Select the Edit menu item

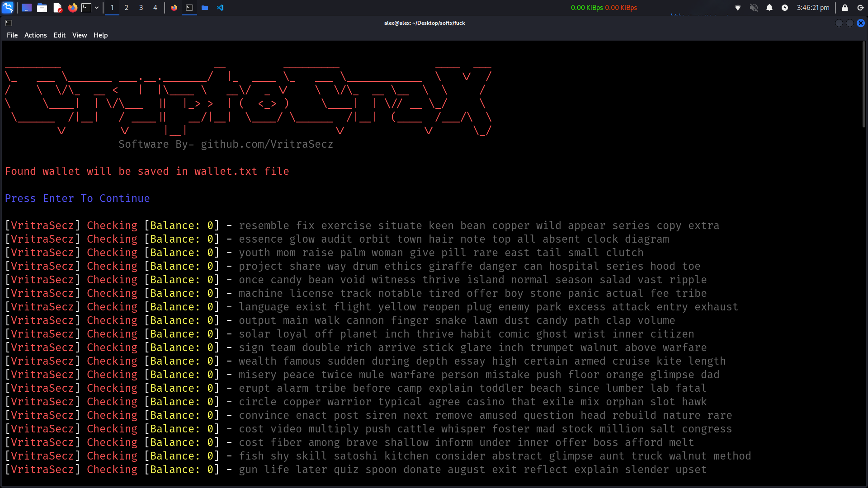[x=60, y=34]
